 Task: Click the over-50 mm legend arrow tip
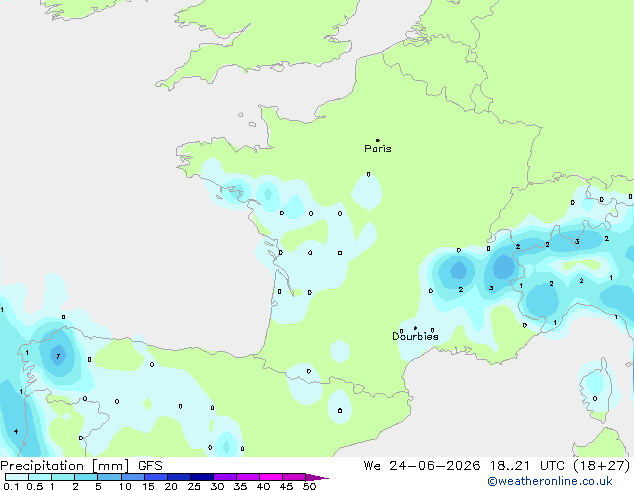(x=317, y=477)
